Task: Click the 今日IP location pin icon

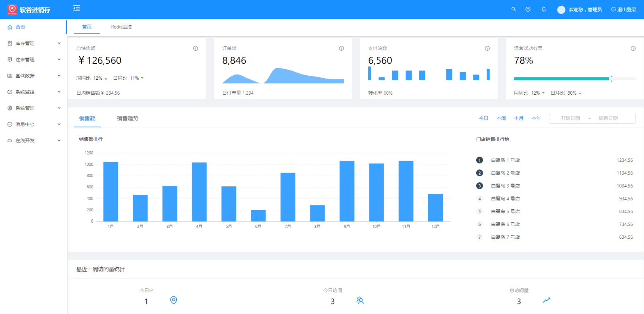Action: (x=173, y=300)
